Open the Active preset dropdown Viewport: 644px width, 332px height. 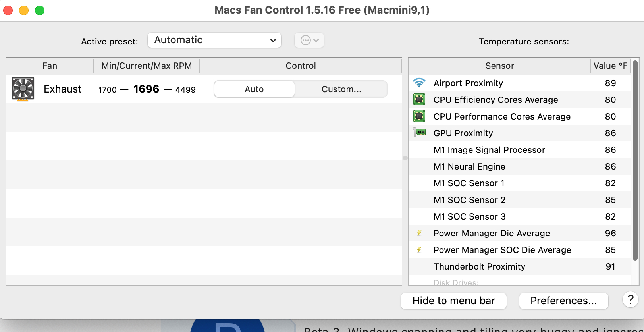click(x=214, y=40)
